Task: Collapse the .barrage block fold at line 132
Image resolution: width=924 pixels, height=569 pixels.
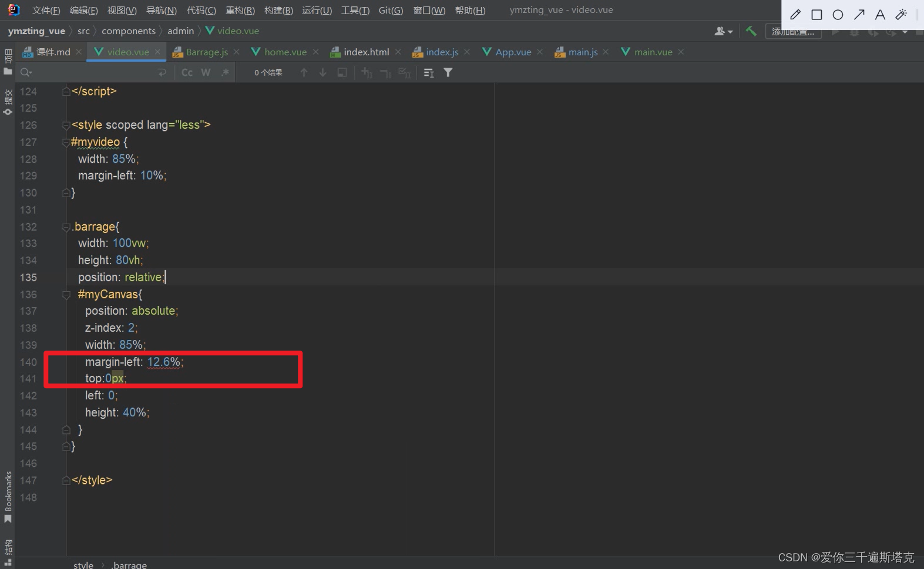Action: click(x=66, y=227)
